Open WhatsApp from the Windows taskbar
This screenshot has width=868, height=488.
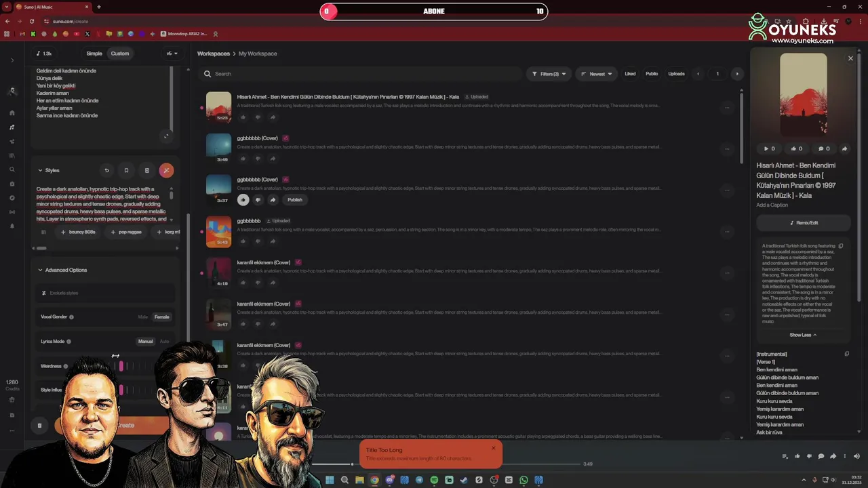point(524,480)
